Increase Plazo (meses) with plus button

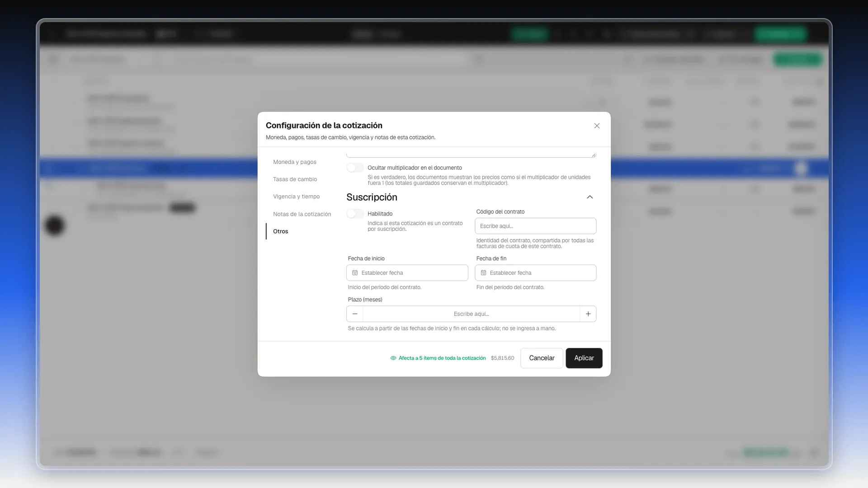point(588,314)
